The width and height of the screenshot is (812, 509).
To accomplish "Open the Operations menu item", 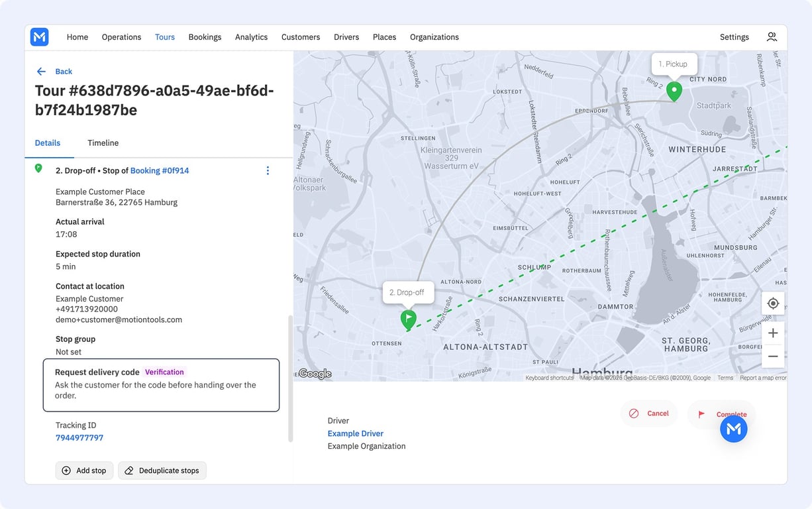I will pos(121,37).
